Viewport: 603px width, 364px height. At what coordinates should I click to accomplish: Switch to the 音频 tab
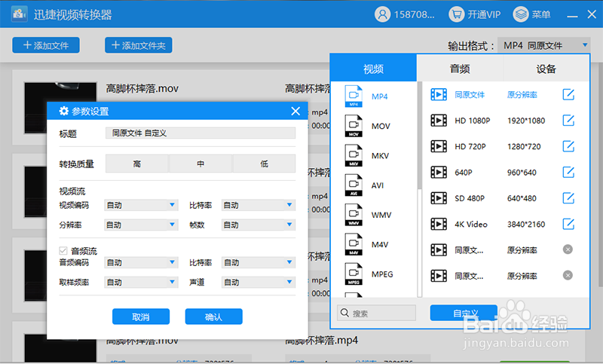click(x=460, y=69)
